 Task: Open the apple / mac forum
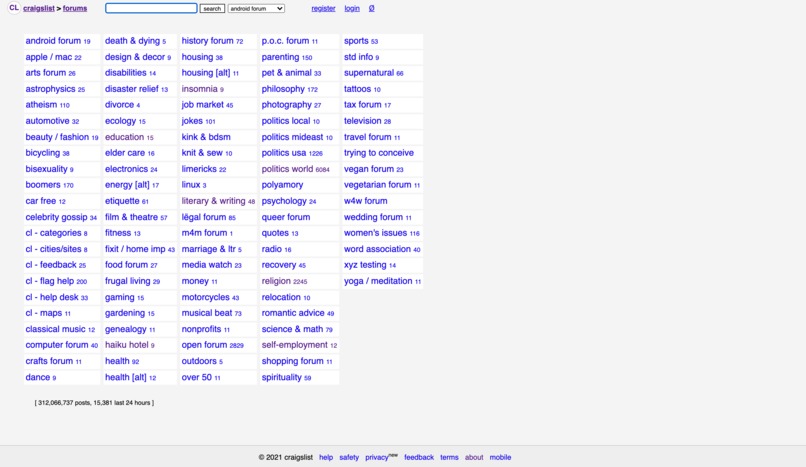point(49,57)
